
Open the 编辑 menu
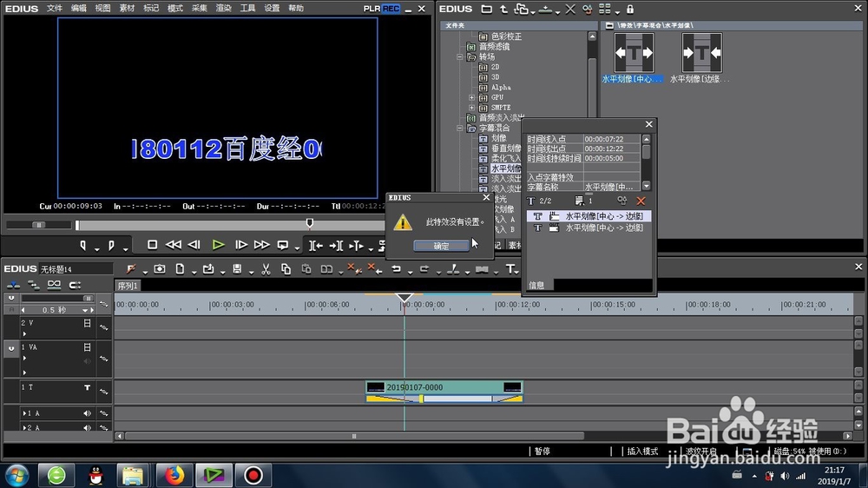(x=79, y=9)
